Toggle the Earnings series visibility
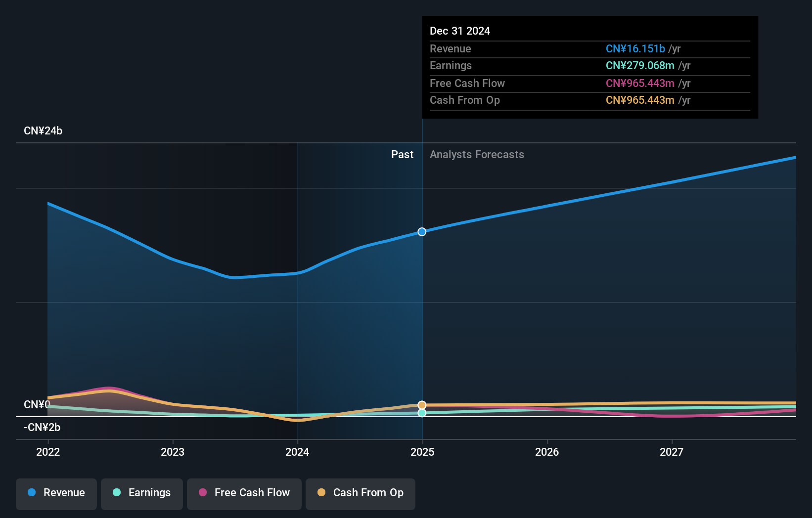The width and height of the screenshot is (812, 518). [142, 494]
